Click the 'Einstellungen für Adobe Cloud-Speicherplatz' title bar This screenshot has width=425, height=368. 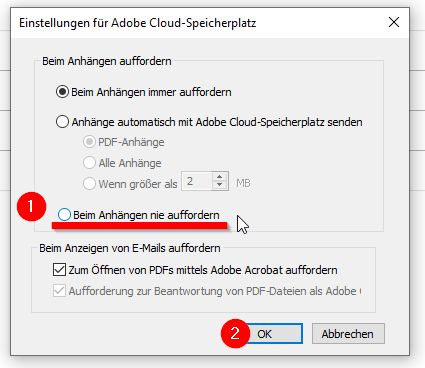click(x=137, y=23)
